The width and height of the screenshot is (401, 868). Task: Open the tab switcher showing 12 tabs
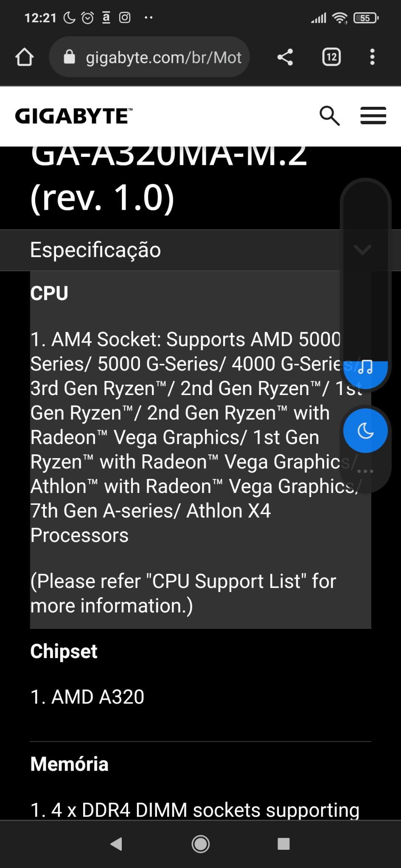point(331,57)
